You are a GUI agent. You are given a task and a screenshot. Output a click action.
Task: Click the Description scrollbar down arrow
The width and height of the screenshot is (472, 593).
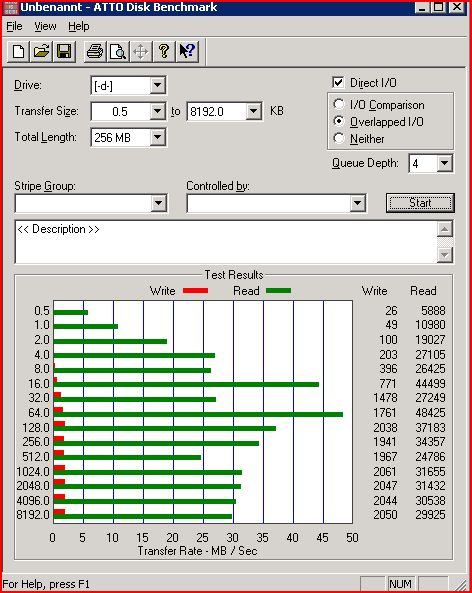[444, 255]
